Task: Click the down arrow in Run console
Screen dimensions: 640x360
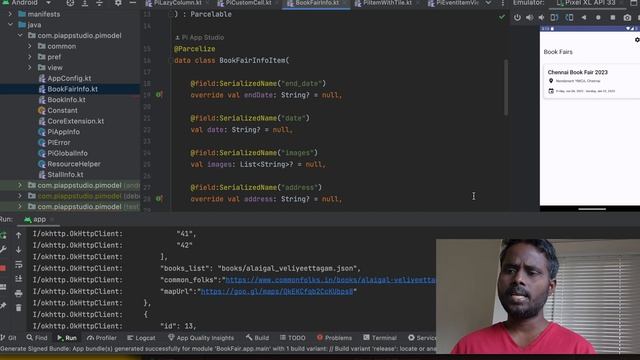Action: point(18,249)
